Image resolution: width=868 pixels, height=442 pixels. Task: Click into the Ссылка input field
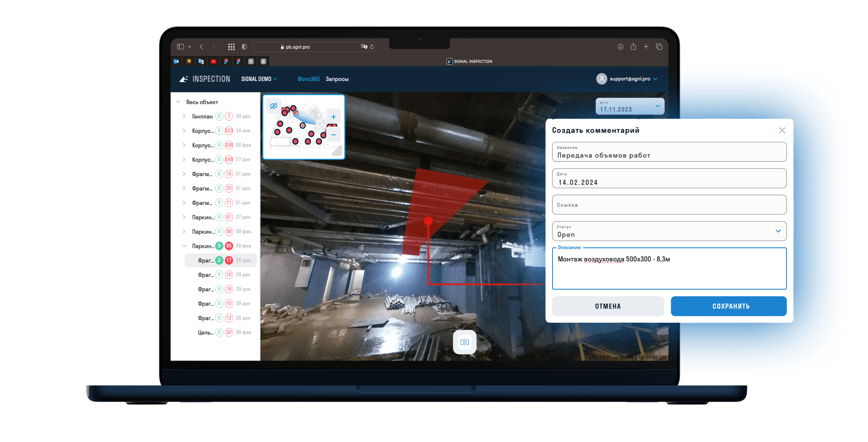point(669,205)
